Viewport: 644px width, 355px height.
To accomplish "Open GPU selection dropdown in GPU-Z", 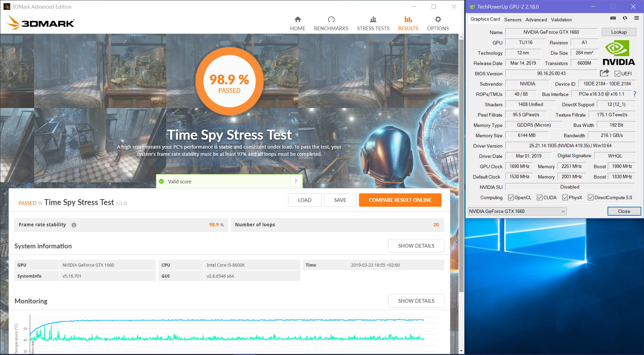I will (x=517, y=211).
